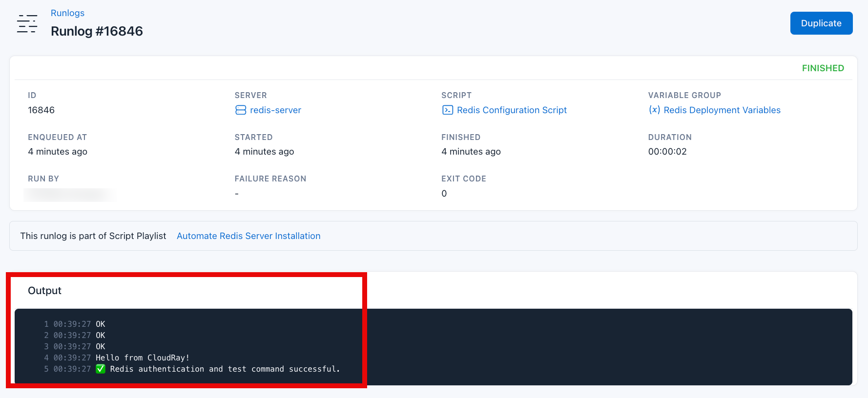Go back via the Runlogs breadcrumb
The width and height of the screenshot is (868, 398).
pos(67,13)
